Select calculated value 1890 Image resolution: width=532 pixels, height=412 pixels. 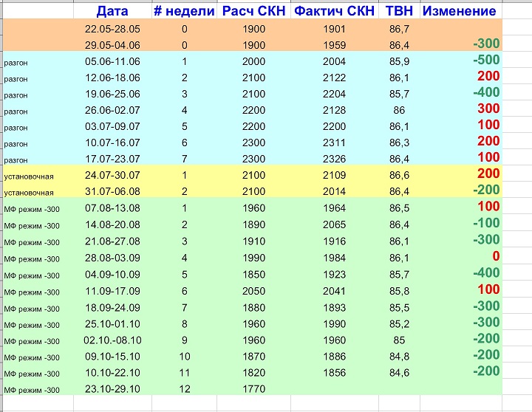point(253,224)
